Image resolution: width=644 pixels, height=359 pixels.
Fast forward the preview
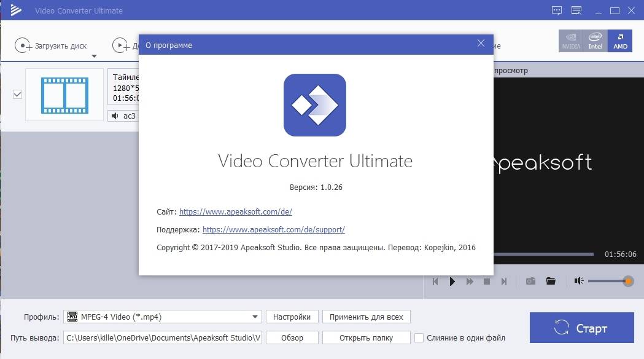click(470, 282)
